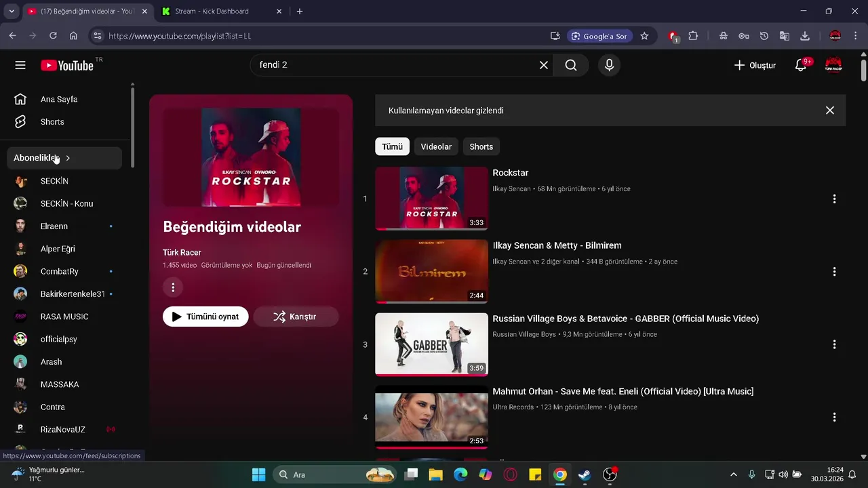Click the magnifier search button
868x488 pixels.
point(571,65)
